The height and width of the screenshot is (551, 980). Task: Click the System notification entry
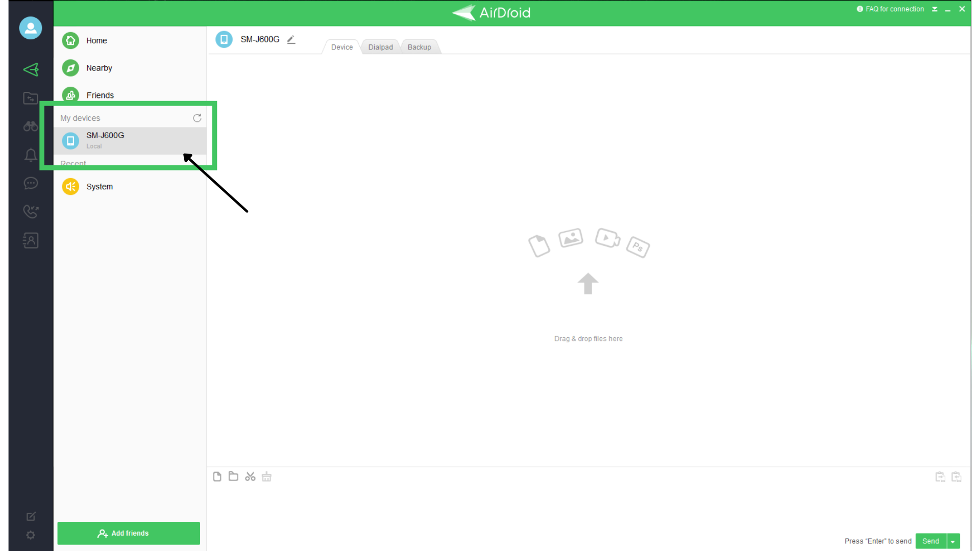click(x=99, y=186)
